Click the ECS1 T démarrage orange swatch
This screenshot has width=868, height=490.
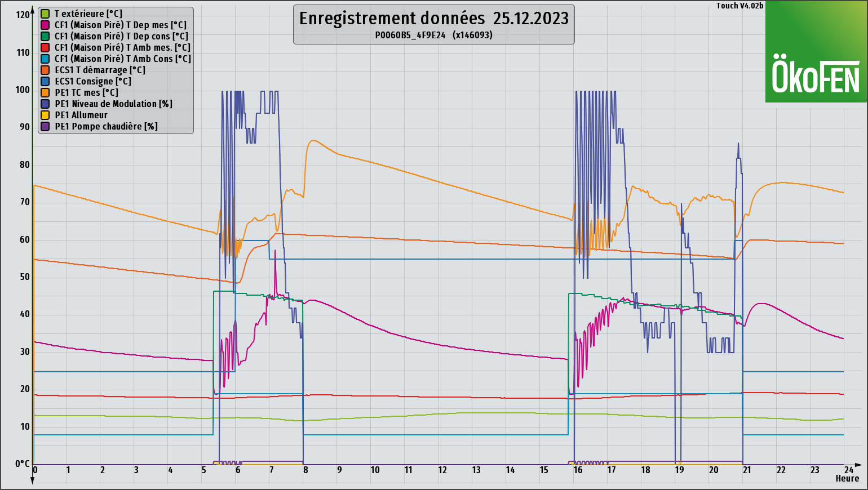coord(45,70)
